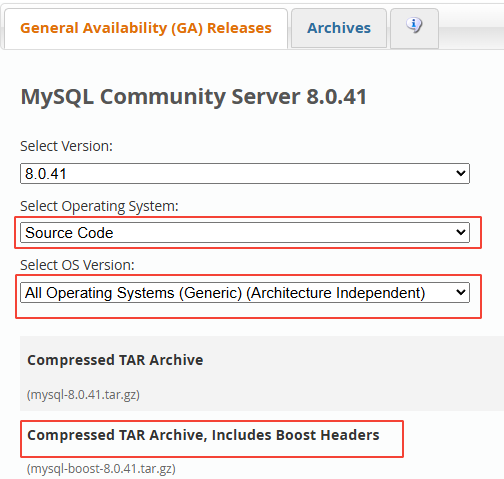
Task: Switch to the Archives tab
Action: click(x=339, y=28)
